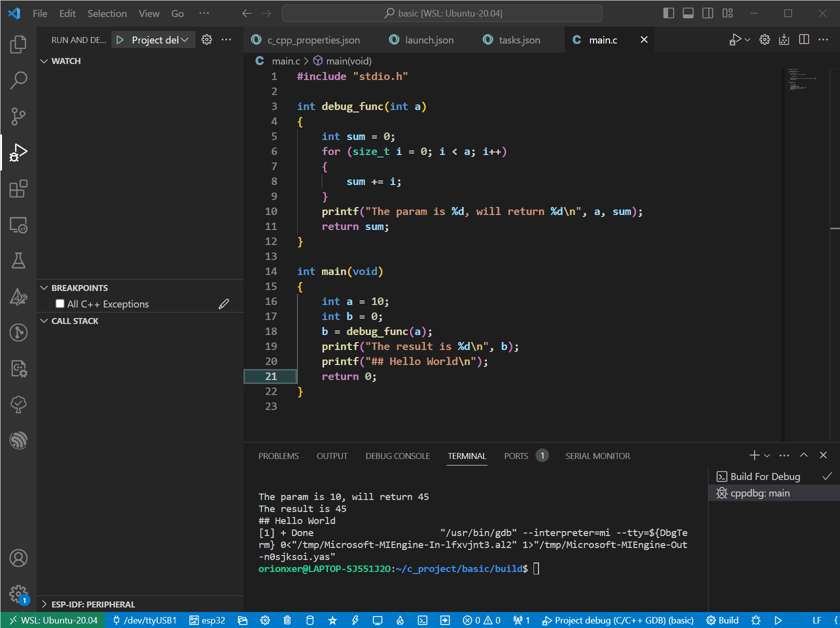
Task: Split the editor right
Action: click(804, 39)
